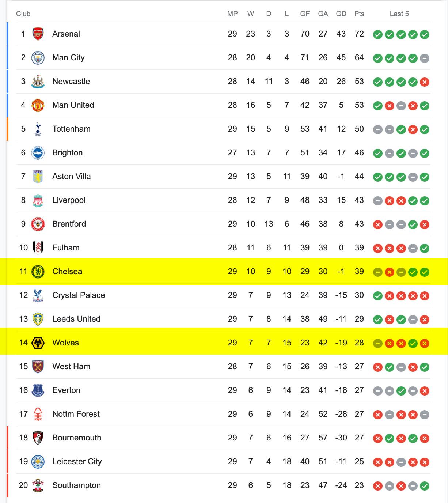448x503 pixels.
Task: Click the Arsenal club crest
Action: coord(38,34)
